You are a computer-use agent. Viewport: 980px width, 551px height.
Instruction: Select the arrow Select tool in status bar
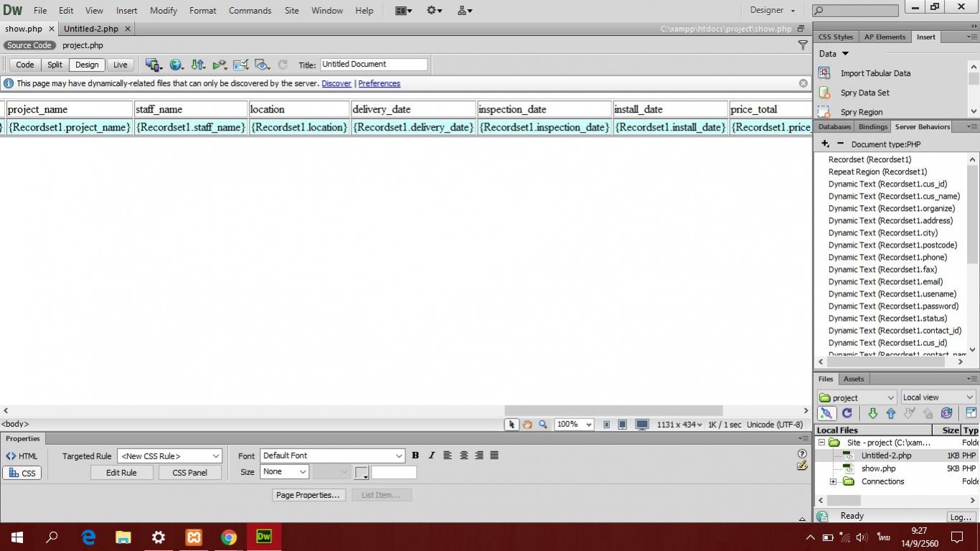(511, 425)
